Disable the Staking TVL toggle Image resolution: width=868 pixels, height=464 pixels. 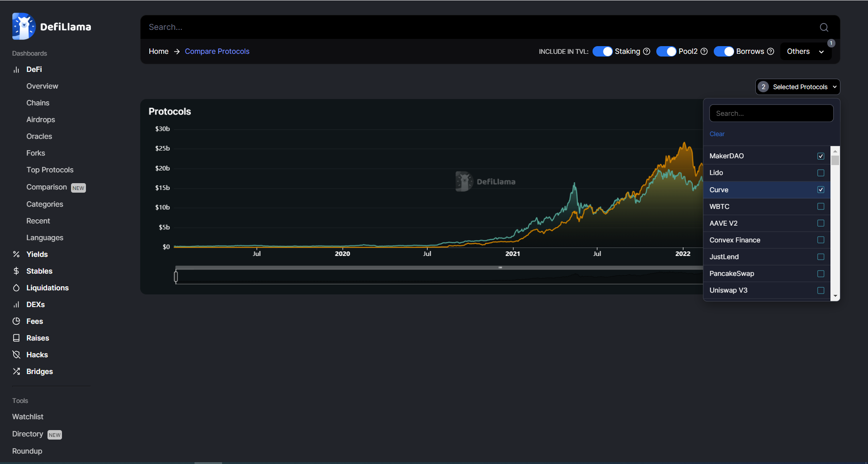[x=602, y=52]
